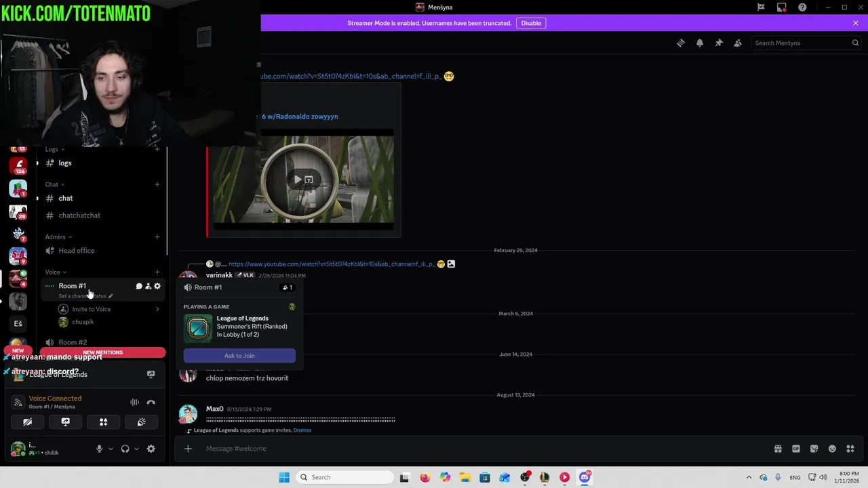Close the Streamer Mode banner
Viewport: 868px width, 488px height.
(856, 23)
